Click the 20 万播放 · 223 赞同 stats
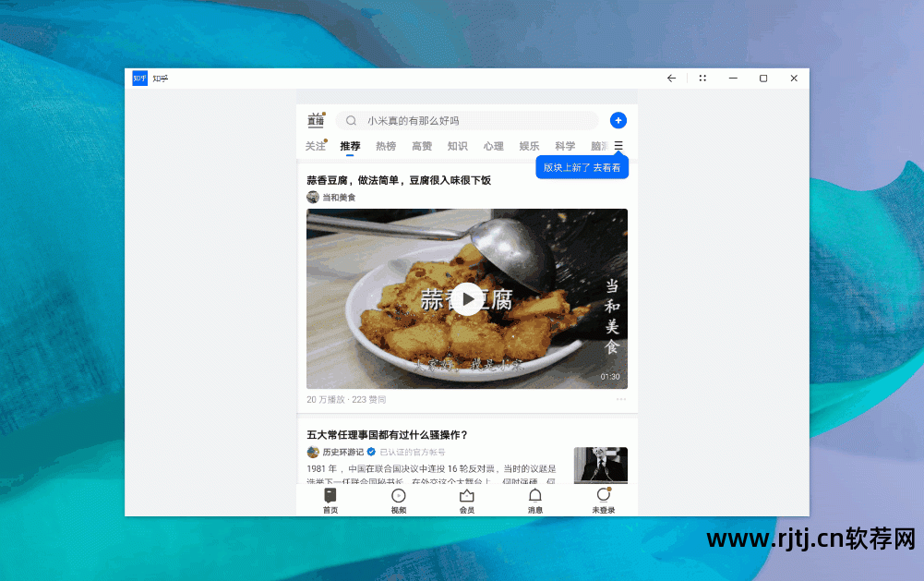This screenshot has height=581, width=924. coord(346,399)
